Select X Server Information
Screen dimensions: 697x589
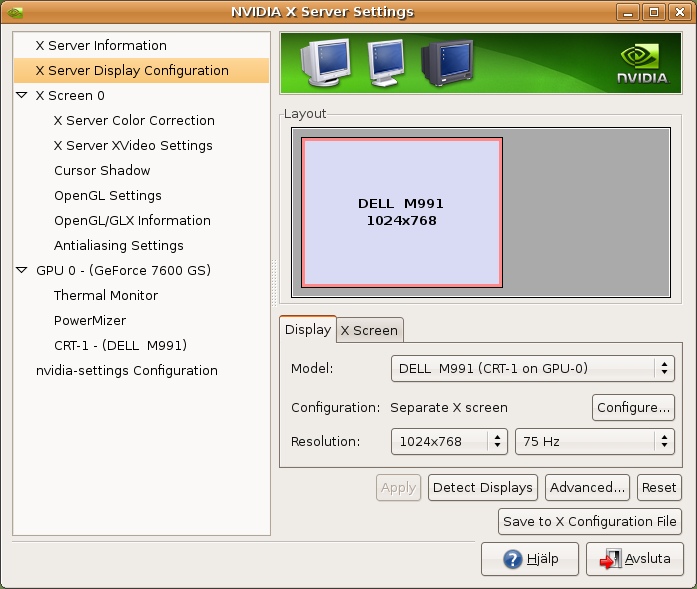pos(141,45)
